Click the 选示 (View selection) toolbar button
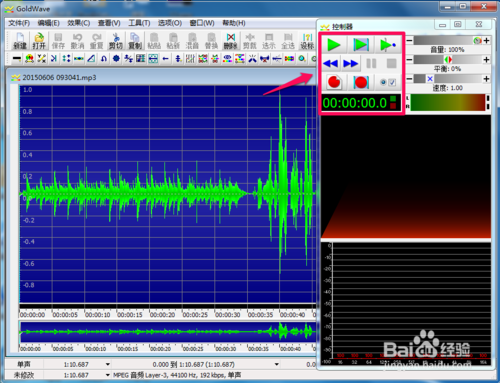Screen dimensions: 500x383 269,41
